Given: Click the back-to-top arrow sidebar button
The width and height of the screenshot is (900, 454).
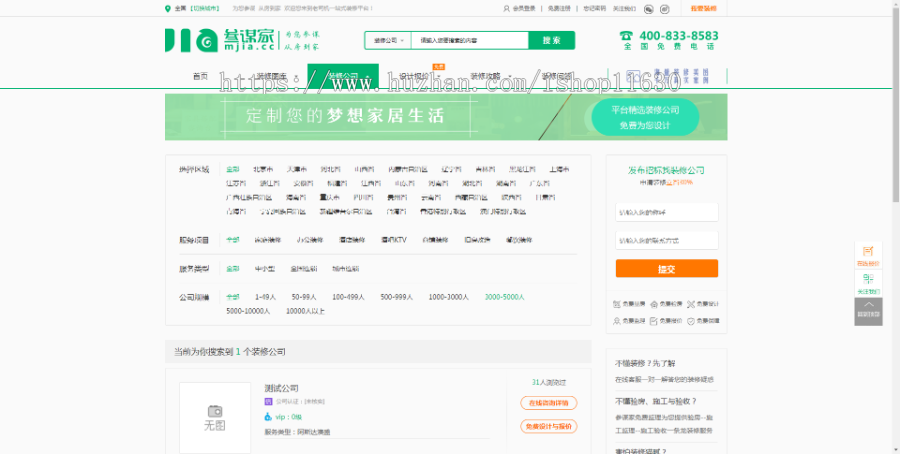Looking at the screenshot, I should coord(868,312).
